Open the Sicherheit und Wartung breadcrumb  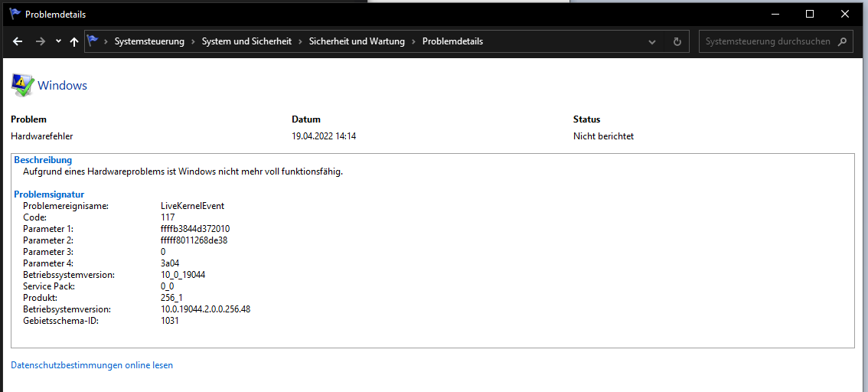coord(357,41)
